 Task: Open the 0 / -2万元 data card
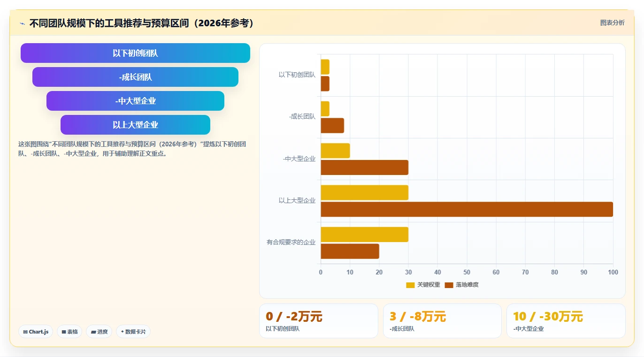coord(318,321)
